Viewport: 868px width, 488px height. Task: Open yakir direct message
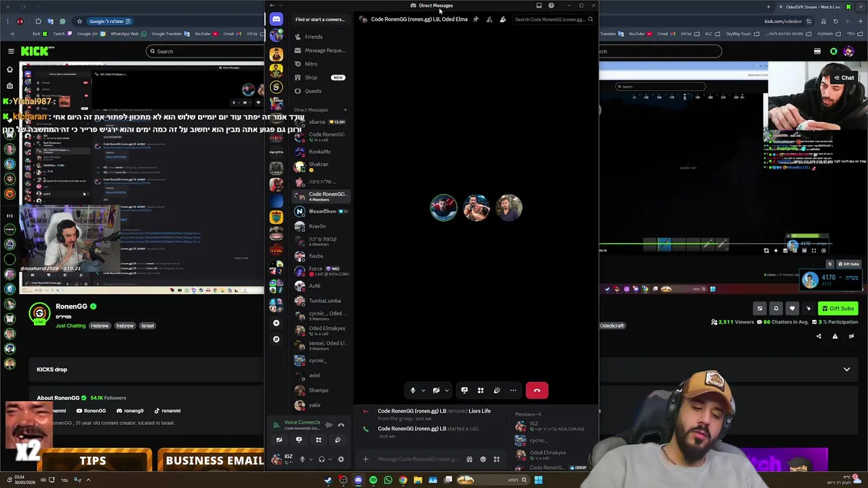pyautogui.click(x=320, y=405)
